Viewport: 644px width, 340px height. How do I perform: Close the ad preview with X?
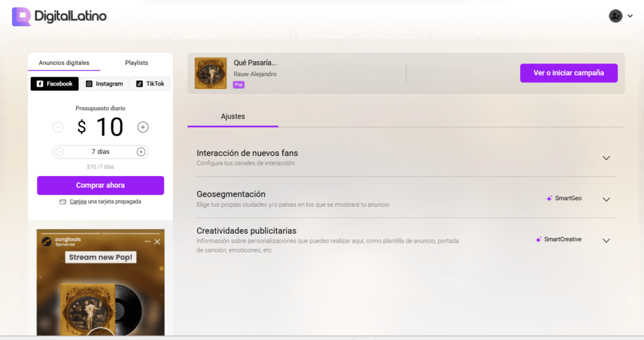click(157, 242)
